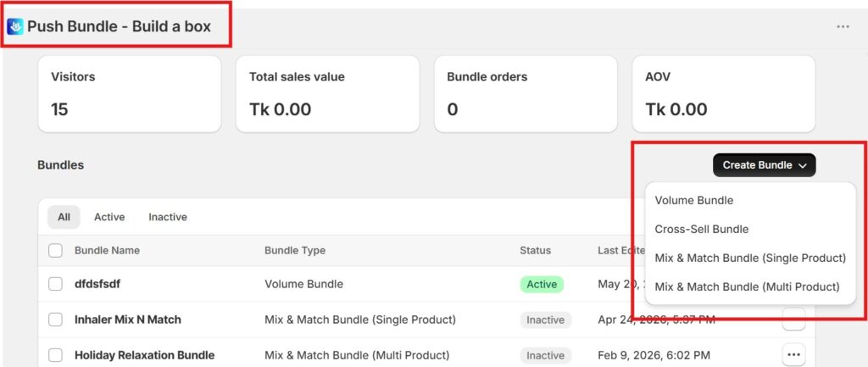Click the Bundle orders stat card
The height and width of the screenshot is (367, 868).
(526, 93)
